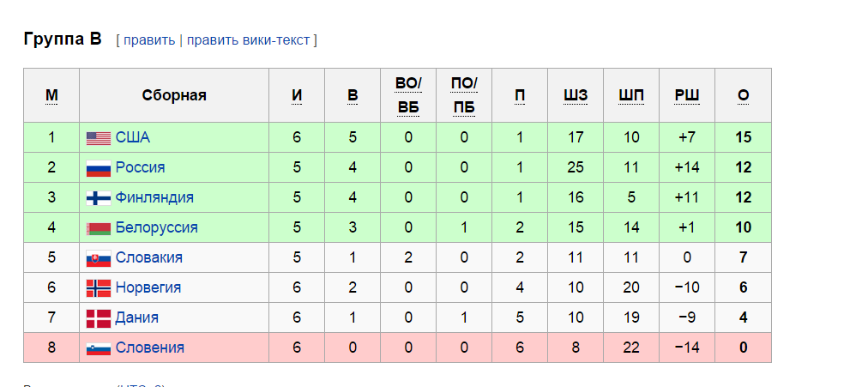
Task: Click the Finland flag icon
Action: click(99, 198)
